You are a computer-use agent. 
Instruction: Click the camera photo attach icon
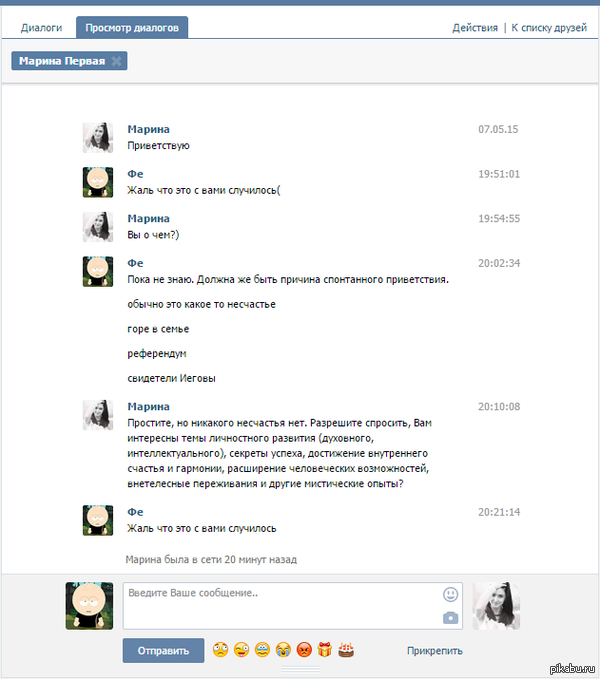tap(450, 618)
